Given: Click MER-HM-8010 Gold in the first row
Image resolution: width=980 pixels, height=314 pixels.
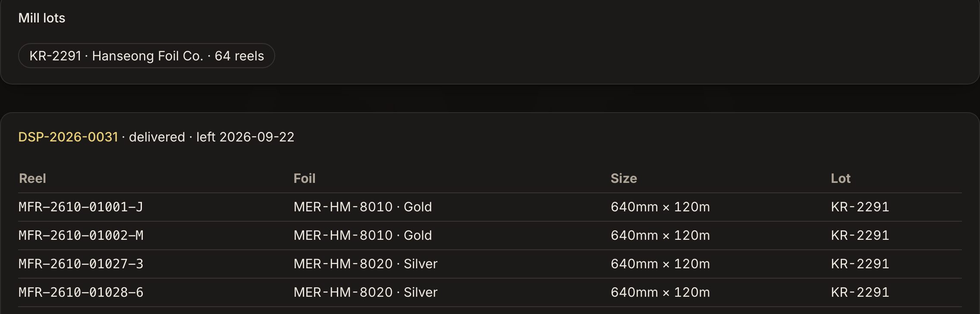Looking at the screenshot, I should [363, 207].
